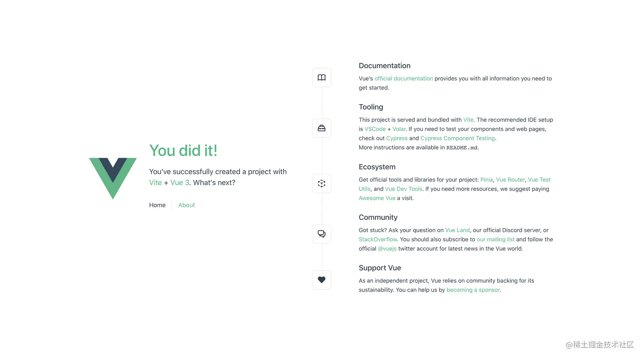The image size is (644, 359).
Task: Click the green Vue logo
Action: point(113,178)
